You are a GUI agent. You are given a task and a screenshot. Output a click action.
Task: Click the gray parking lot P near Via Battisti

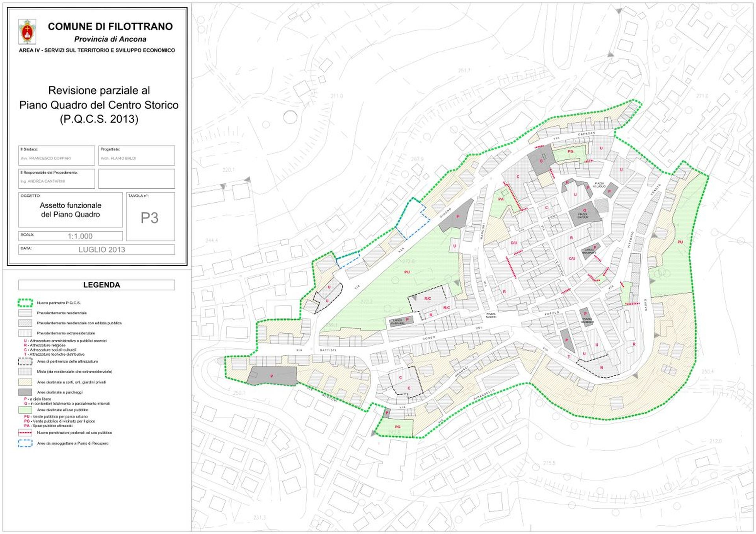click(272, 375)
